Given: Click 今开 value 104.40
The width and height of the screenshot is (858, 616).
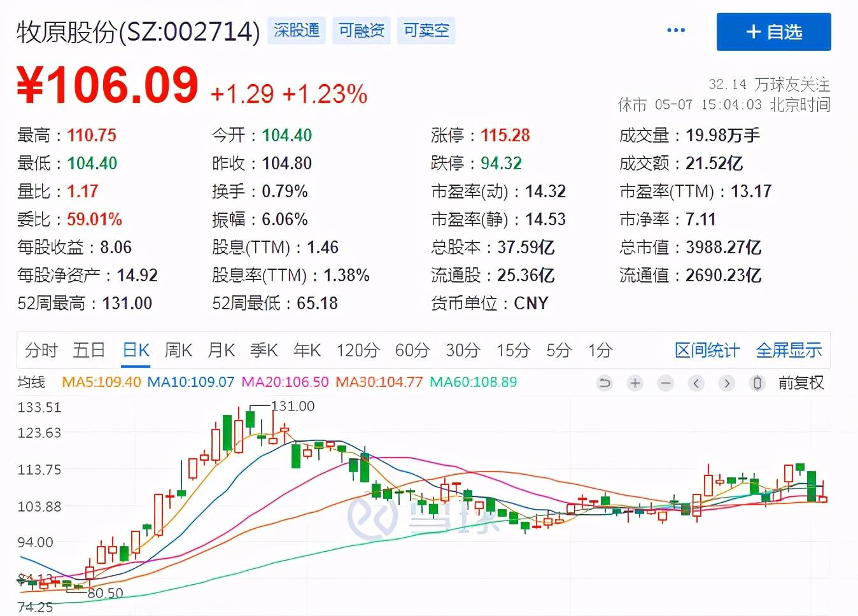Looking at the screenshot, I should 287,135.
